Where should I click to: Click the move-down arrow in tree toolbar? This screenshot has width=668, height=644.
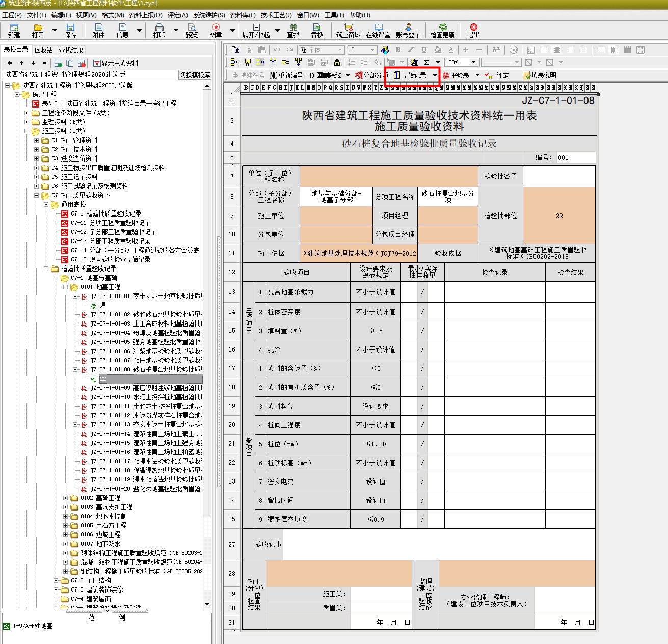[33, 63]
